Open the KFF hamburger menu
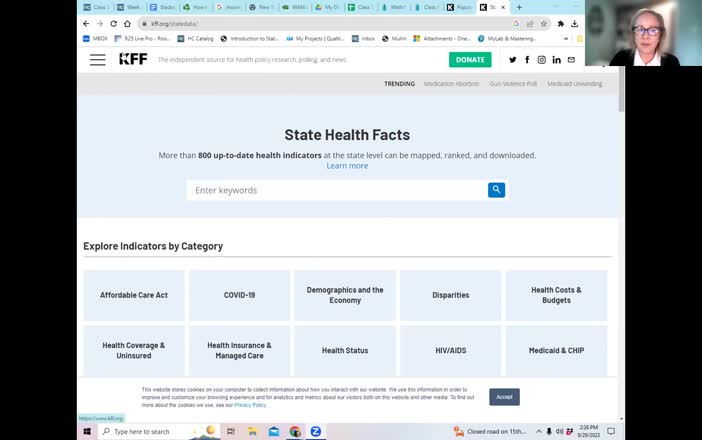This screenshot has height=440, width=702. 98,60
